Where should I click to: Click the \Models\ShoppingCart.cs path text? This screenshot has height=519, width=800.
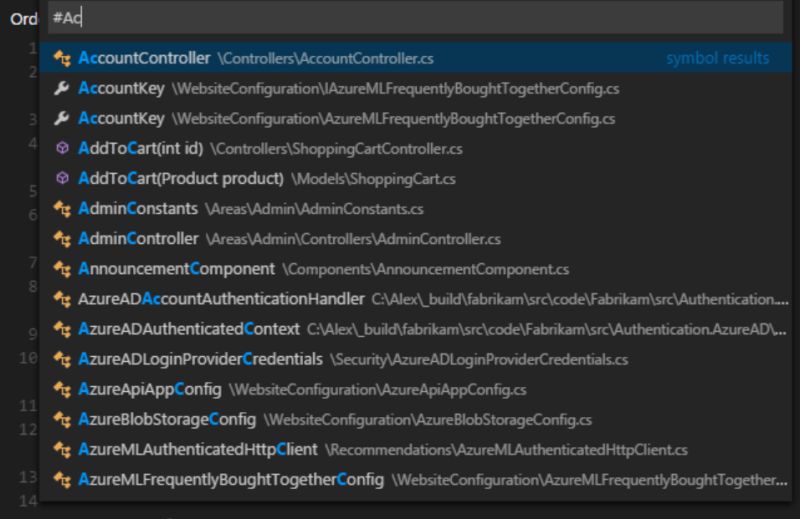click(x=373, y=179)
